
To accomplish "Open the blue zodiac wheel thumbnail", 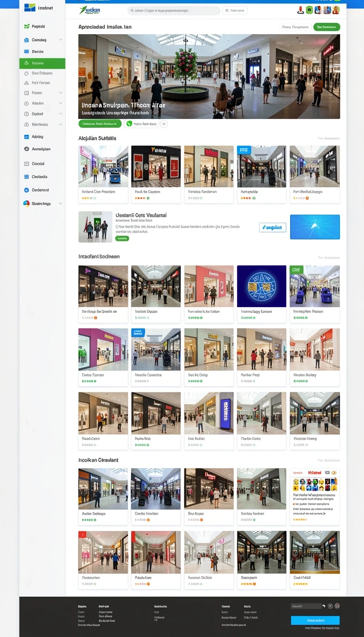I will point(262,286).
